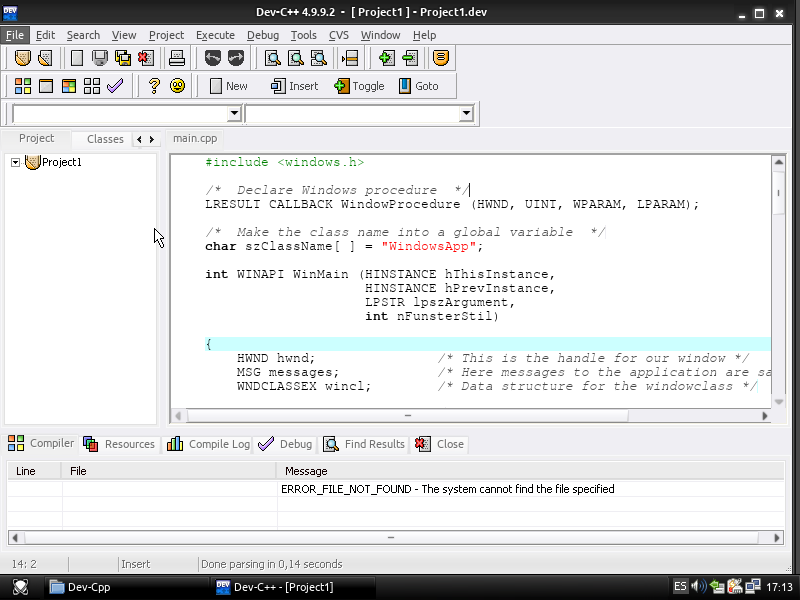Switch to the Resources bottom tab
The width and height of the screenshot is (800, 600).
[119, 444]
